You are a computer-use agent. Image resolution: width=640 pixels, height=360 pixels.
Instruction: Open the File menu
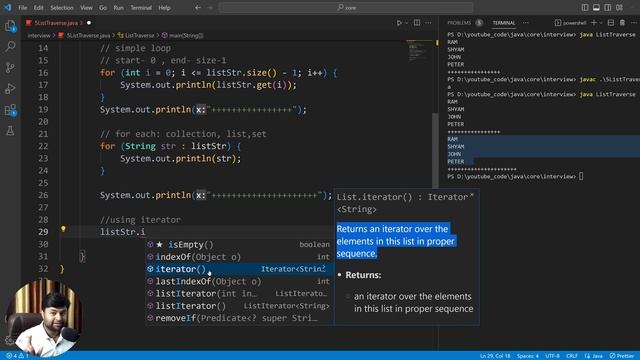[22, 7]
